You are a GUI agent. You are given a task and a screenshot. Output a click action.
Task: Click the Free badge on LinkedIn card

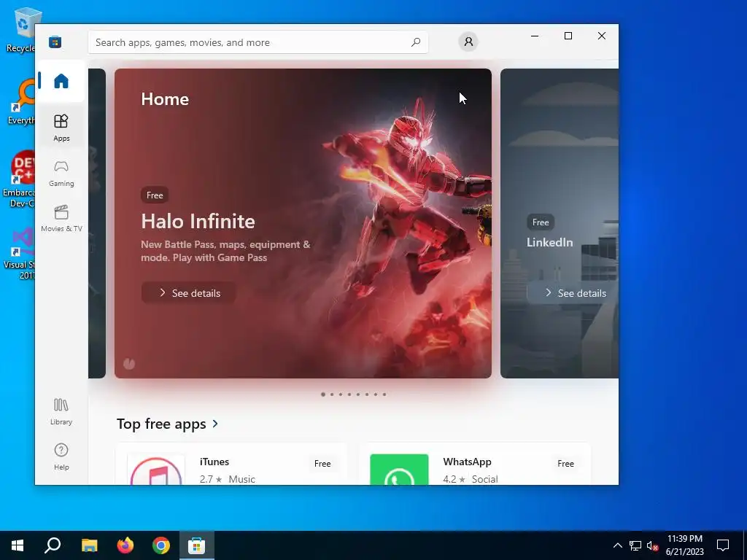pyautogui.click(x=541, y=222)
